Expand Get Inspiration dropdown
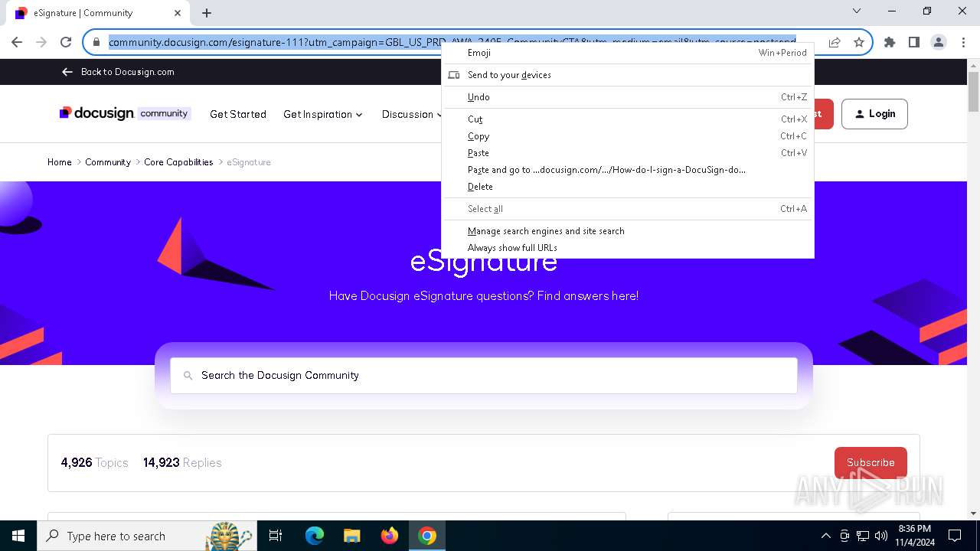 pos(322,114)
